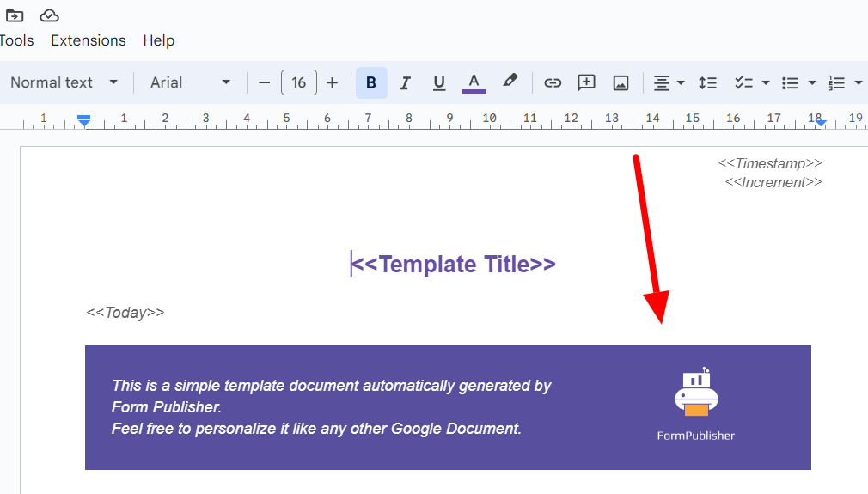Image resolution: width=868 pixels, height=494 pixels.
Task: Click the add comment icon
Action: click(x=586, y=83)
